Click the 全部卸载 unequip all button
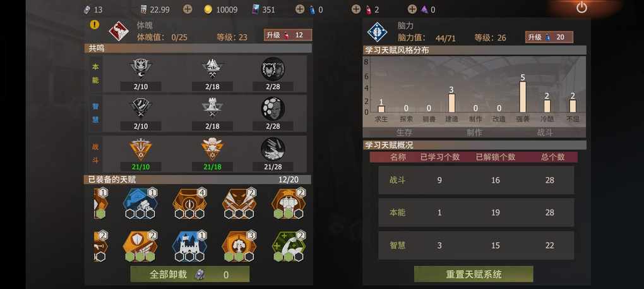 point(190,274)
